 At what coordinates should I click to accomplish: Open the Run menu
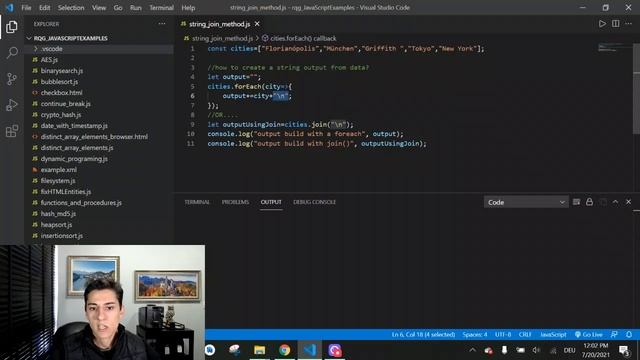(136, 8)
